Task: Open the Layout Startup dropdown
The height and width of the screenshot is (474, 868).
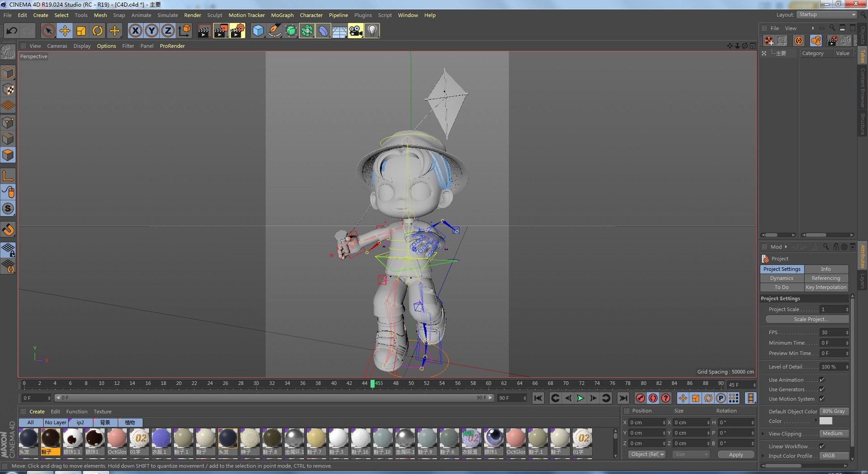Action: (826, 14)
